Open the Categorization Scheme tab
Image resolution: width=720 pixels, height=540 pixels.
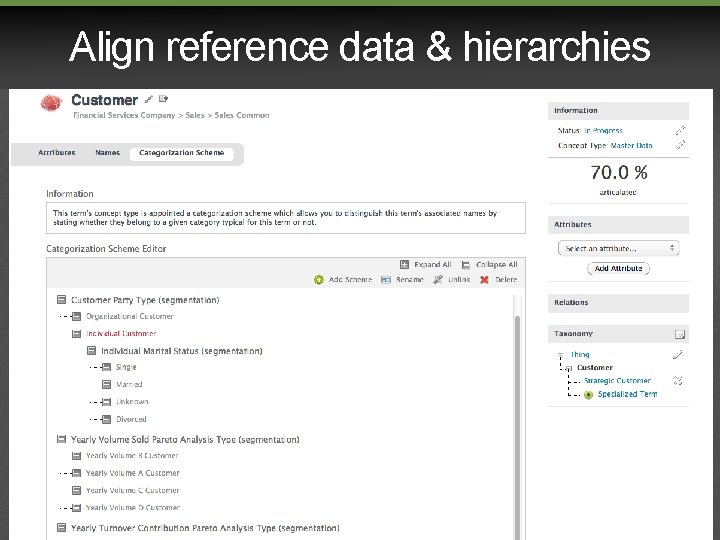[181, 153]
